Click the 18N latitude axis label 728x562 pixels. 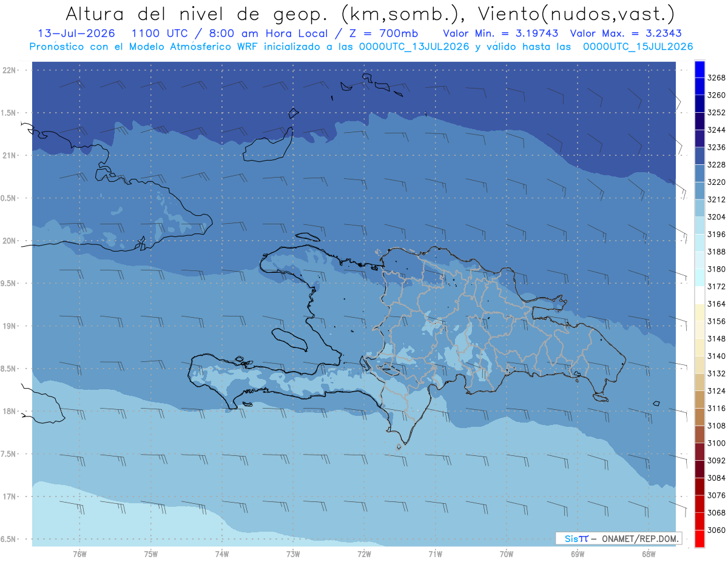(9, 412)
